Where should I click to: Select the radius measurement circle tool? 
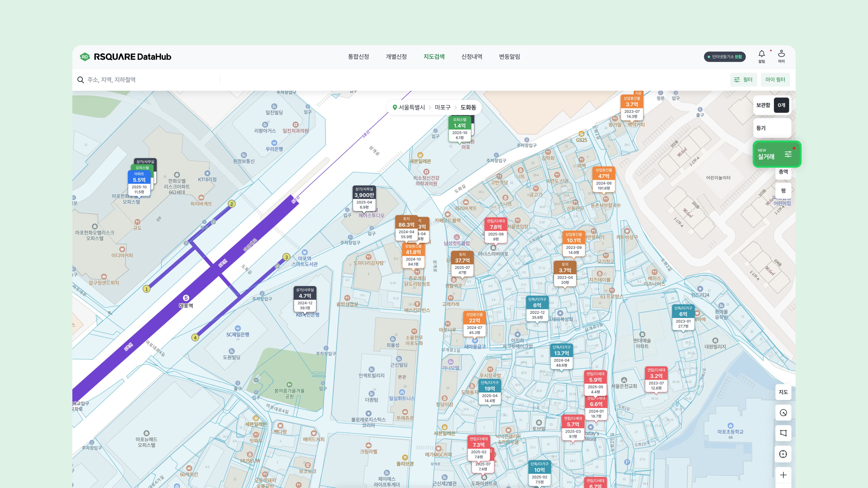click(x=783, y=413)
